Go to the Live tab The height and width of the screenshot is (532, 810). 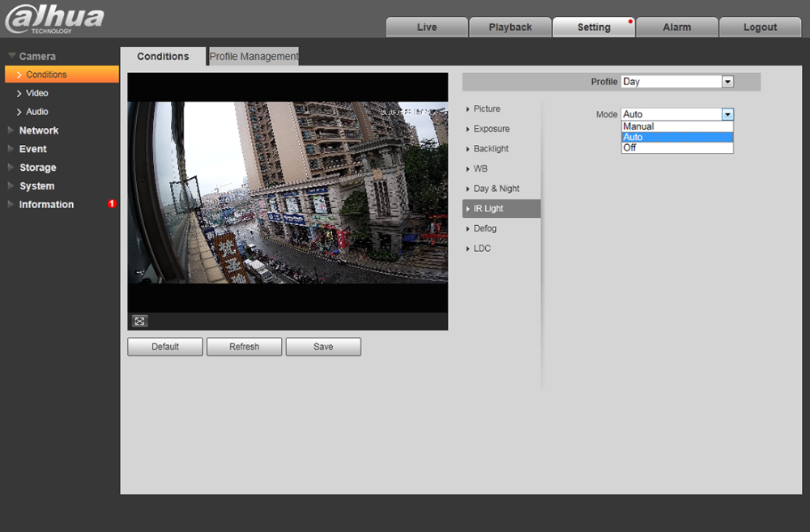point(427,28)
